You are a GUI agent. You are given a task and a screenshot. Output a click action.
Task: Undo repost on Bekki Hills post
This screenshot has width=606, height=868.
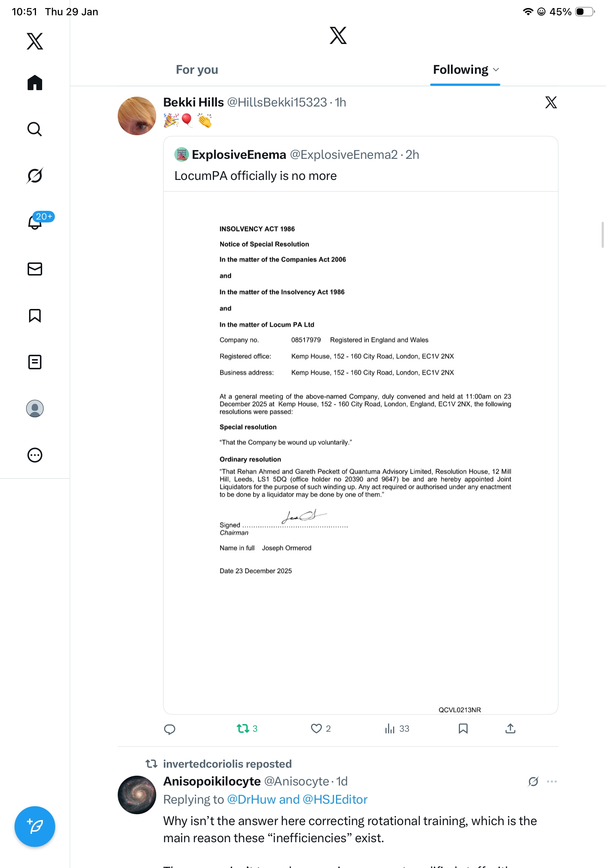(x=243, y=728)
